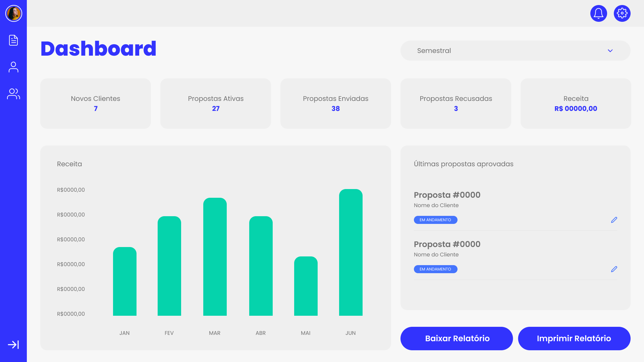The height and width of the screenshot is (362, 644).
Task: Select the Novos Clientes card
Action: [95, 103]
